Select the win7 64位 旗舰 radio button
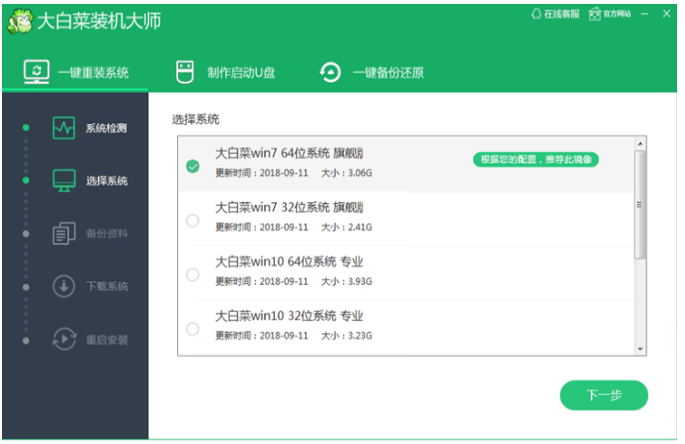Image resolution: width=685 pixels, height=444 pixels. click(x=193, y=166)
